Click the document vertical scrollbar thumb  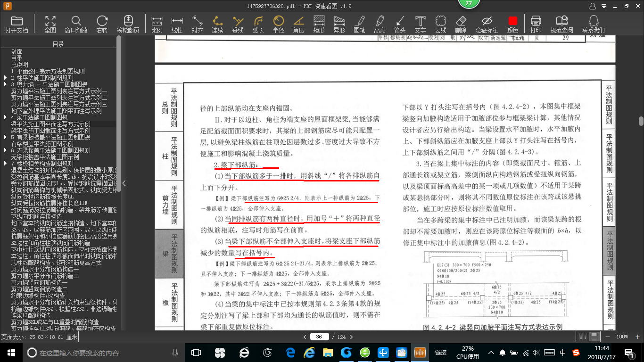[641, 121]
